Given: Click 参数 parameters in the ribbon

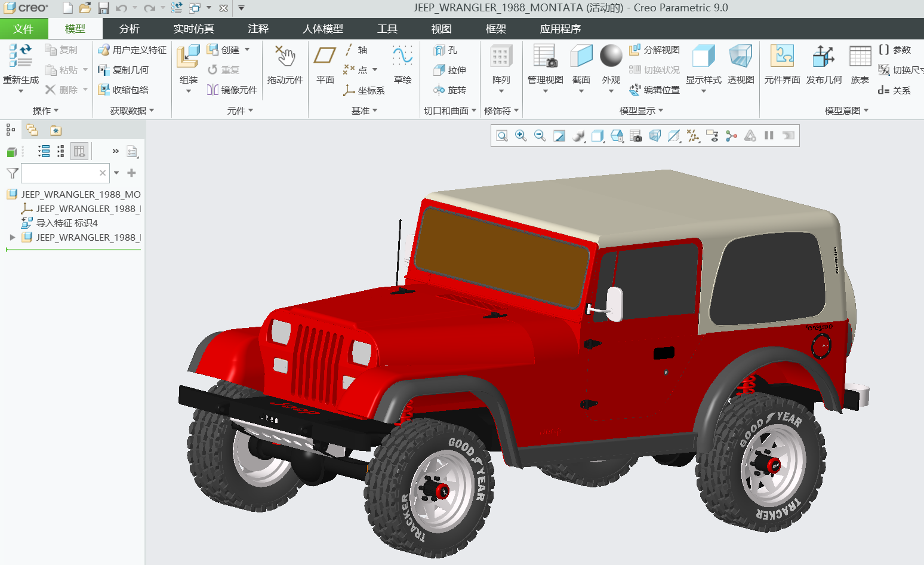Looking at the screenshot, I should coord(895,50).
